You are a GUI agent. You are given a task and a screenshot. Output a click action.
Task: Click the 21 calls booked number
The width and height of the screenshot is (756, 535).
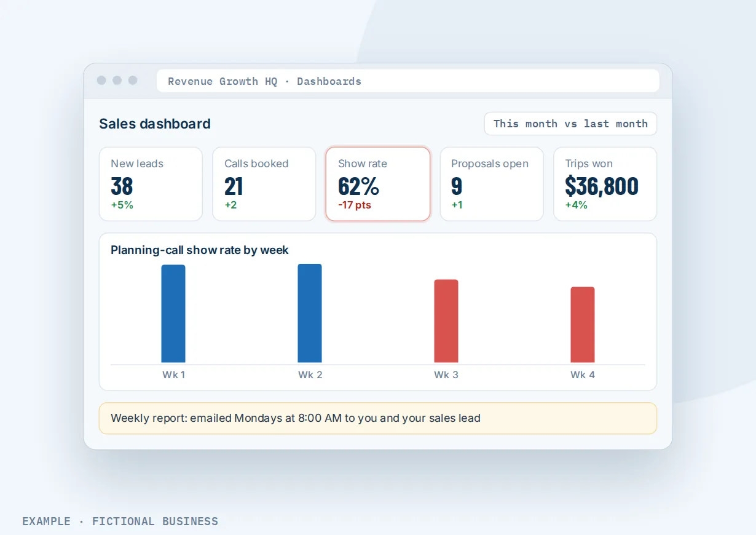pos(234,186)
